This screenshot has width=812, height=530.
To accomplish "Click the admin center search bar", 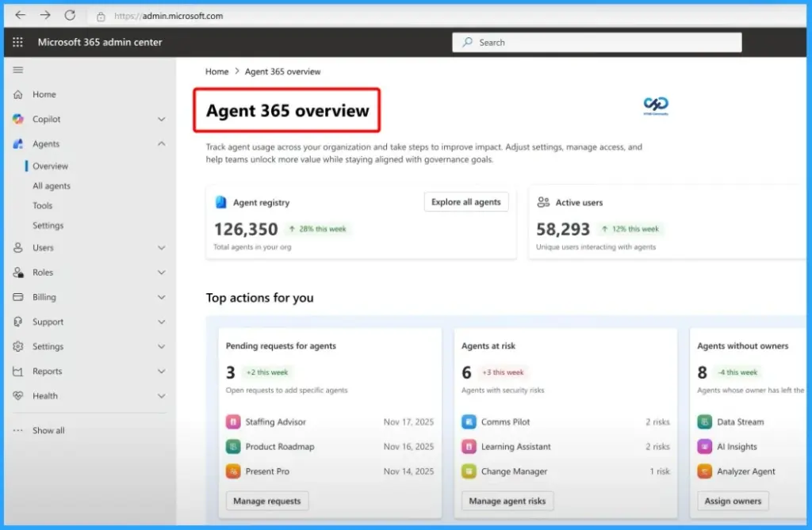I will coord(596,42).
